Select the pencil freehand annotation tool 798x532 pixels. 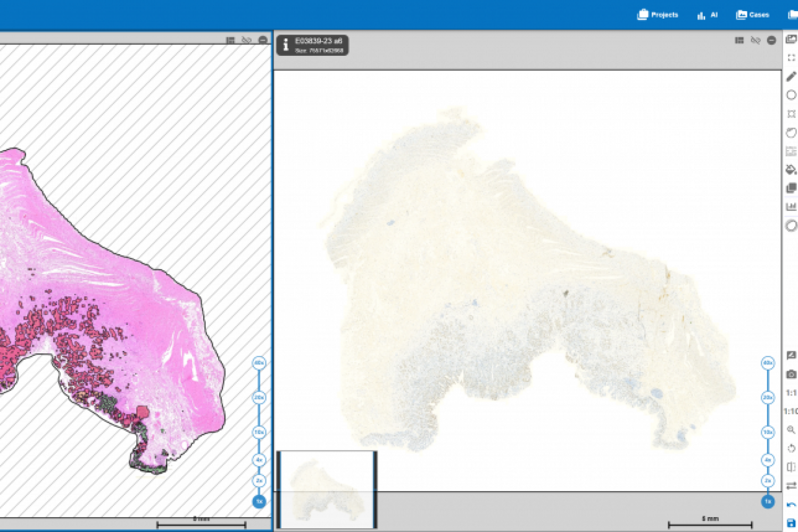point(791,77)
